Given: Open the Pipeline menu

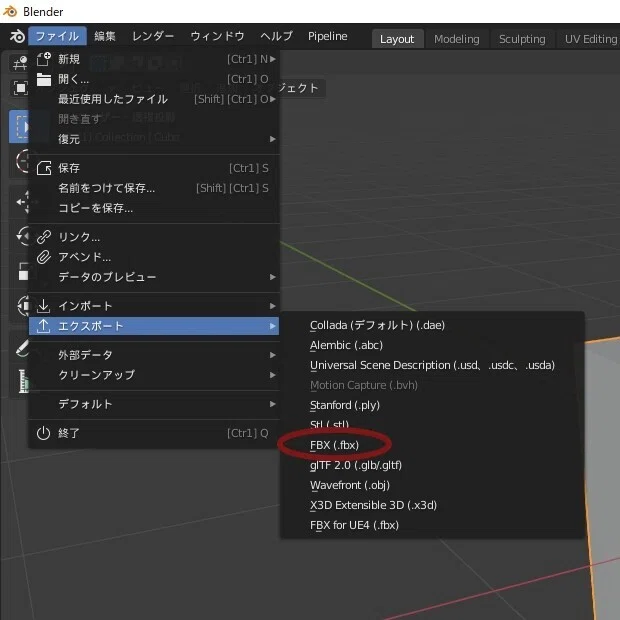Looking at the screenshot, I should click(x=327, y=36).
